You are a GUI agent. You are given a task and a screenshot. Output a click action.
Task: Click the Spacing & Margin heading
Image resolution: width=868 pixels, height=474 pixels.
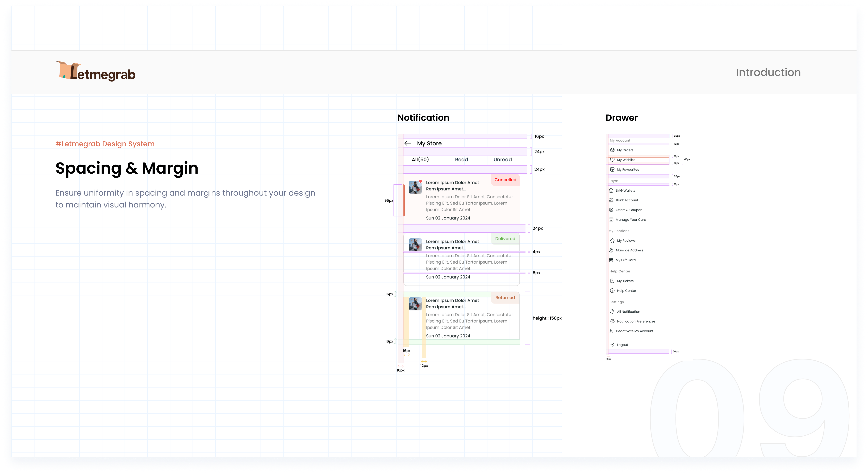coord(127,168)
